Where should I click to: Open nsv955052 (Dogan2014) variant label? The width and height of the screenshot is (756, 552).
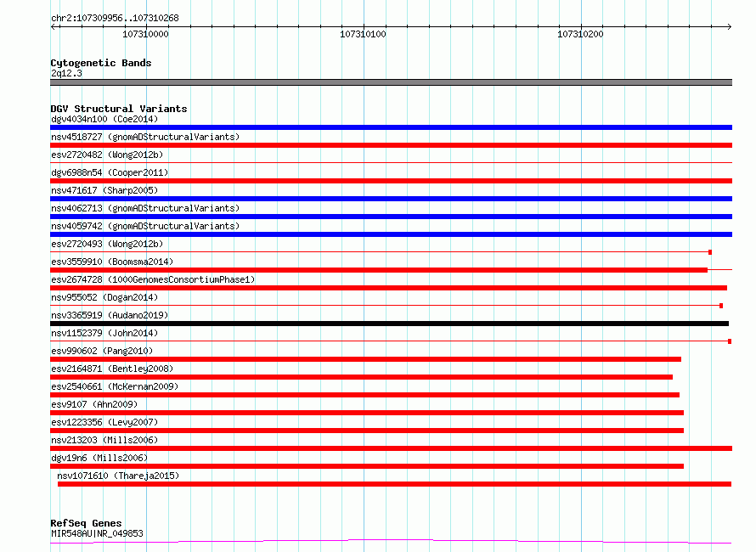point(104,297)
